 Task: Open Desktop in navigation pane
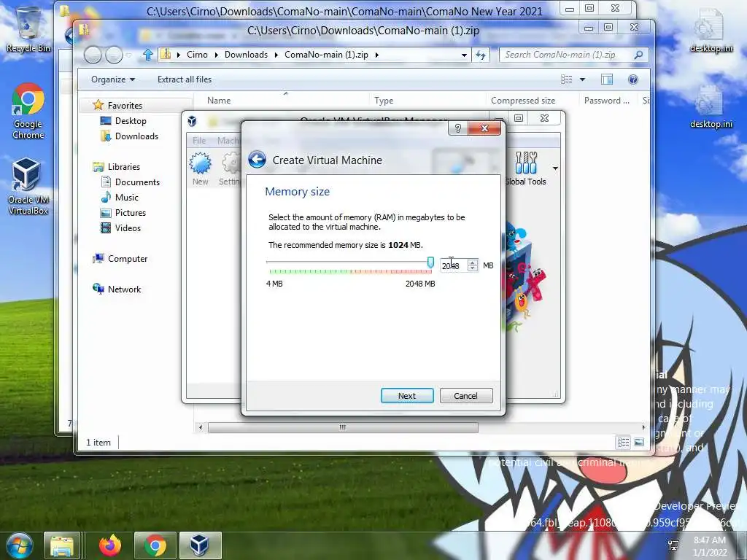131,121
